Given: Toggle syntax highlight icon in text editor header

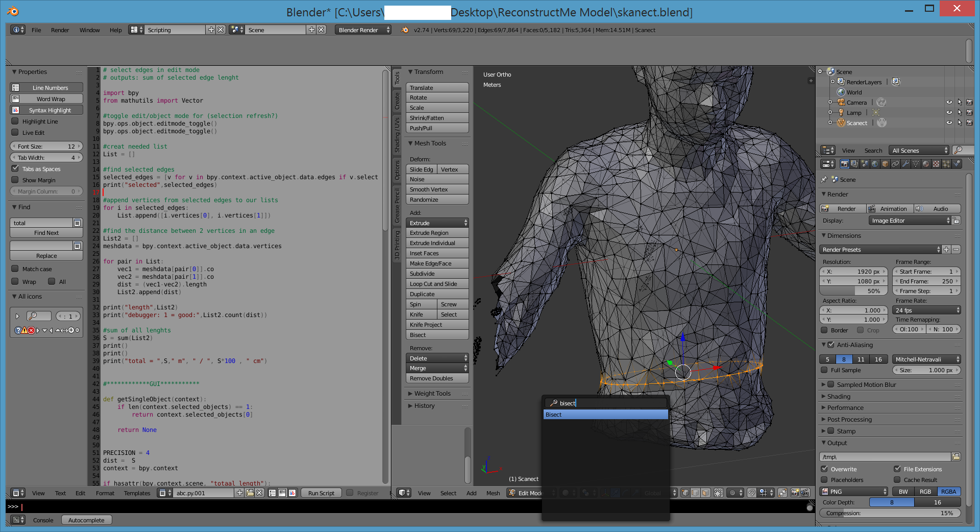Looking at the screenshot, I should [x=292, y=493].
